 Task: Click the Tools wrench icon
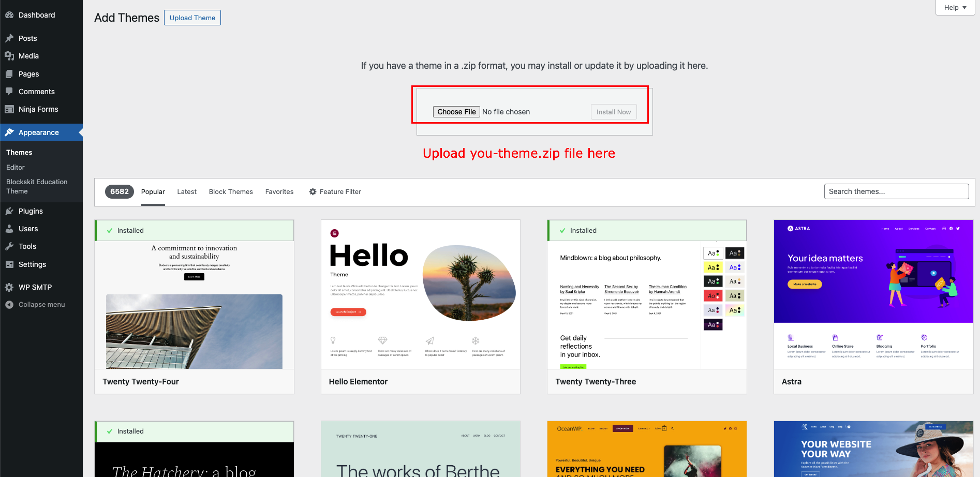click(x=9, y=246)
